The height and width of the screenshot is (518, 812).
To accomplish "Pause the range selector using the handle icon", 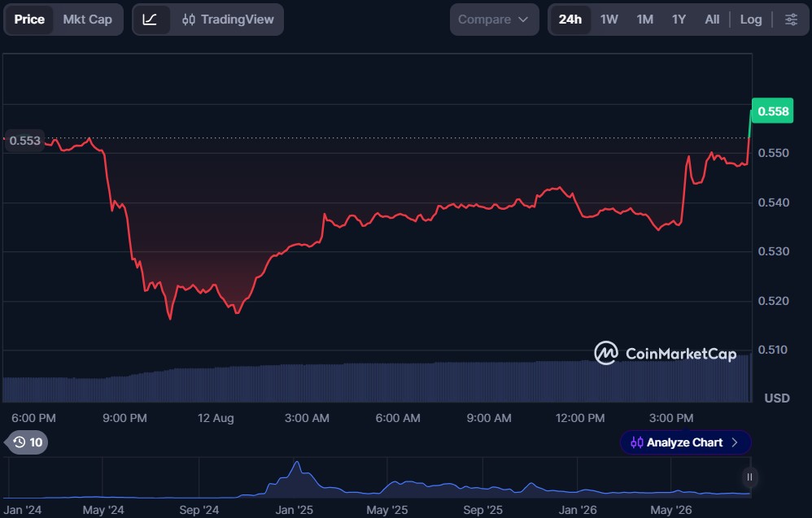I will (749, 477).
